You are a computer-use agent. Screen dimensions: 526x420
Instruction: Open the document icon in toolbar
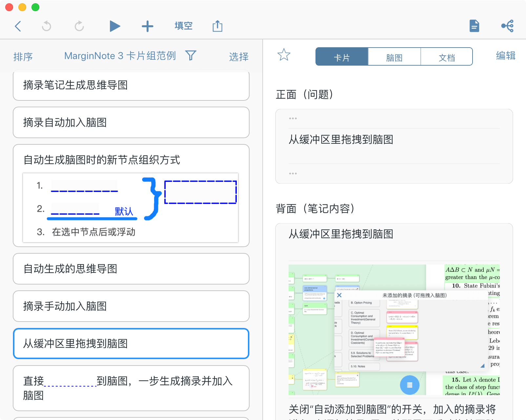pos(474,26)
